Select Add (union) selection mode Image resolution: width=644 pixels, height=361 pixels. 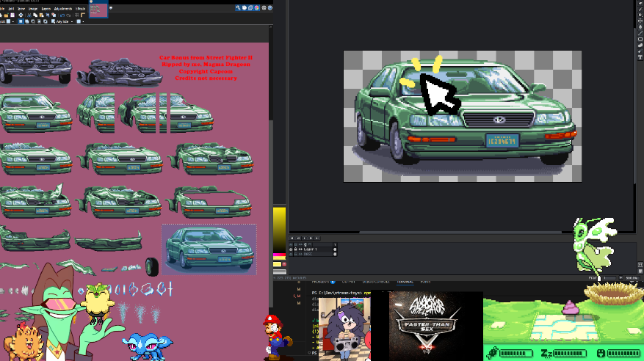[x=26, y=21]
